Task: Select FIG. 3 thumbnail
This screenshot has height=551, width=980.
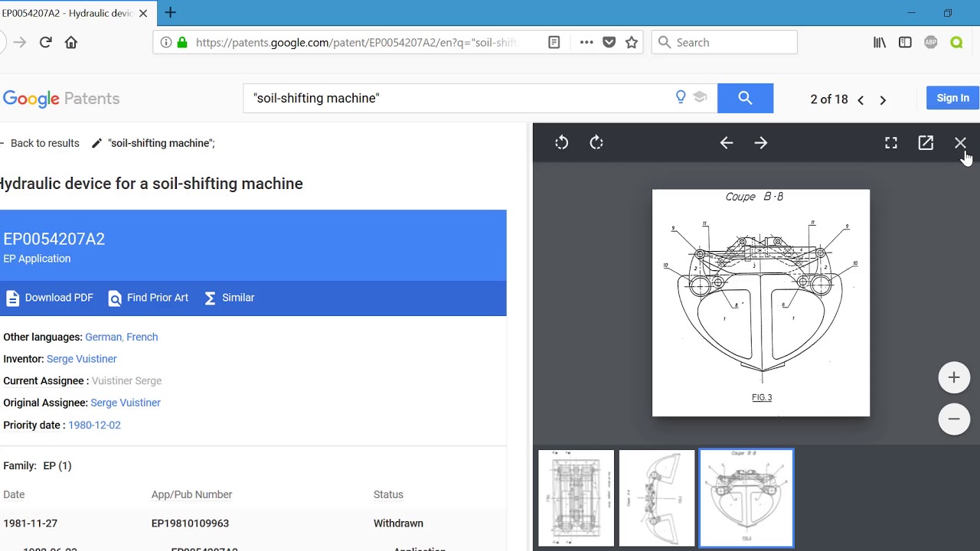Action: coord(746,498)
